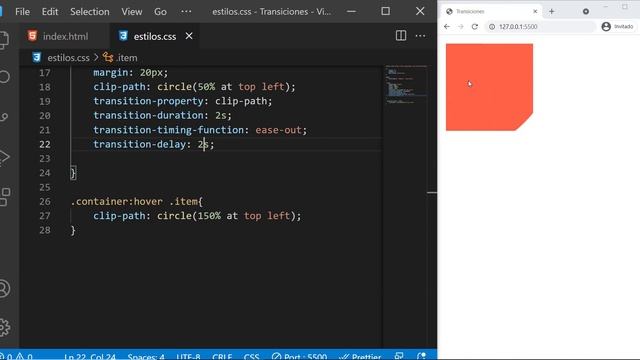Click the code minimap
640x360 pixels.
pyautogui.click(x=406, y=85)
